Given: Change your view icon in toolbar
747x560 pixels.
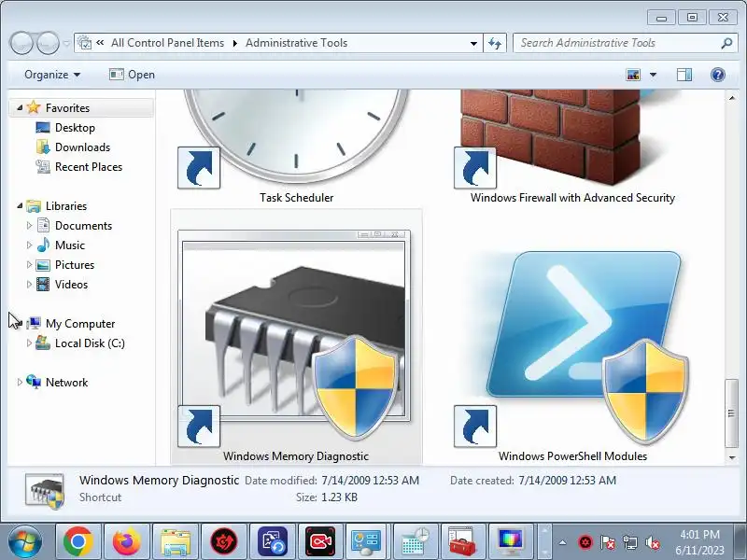Looking at the screenshot, I should [x=633, y=75].
